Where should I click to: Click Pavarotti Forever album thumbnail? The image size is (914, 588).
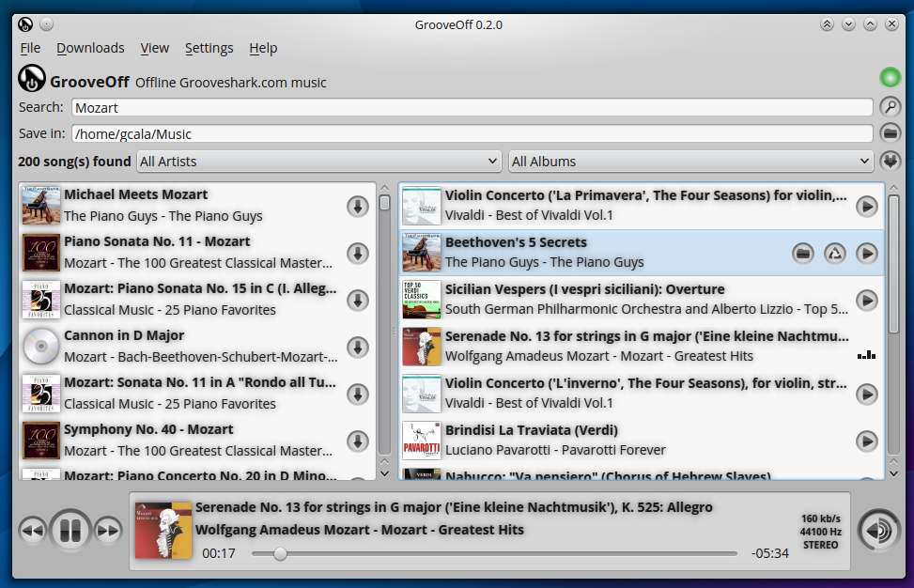pos(421,441)
